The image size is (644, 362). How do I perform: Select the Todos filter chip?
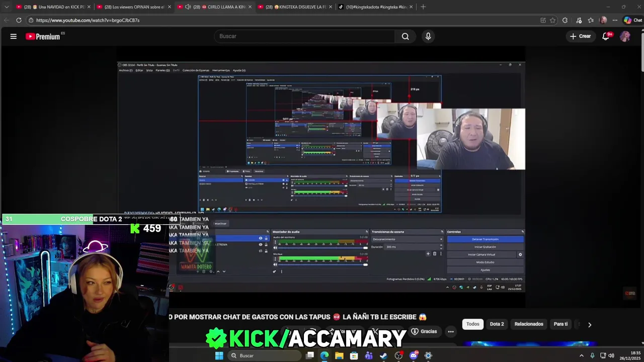(x=472, y=324)
